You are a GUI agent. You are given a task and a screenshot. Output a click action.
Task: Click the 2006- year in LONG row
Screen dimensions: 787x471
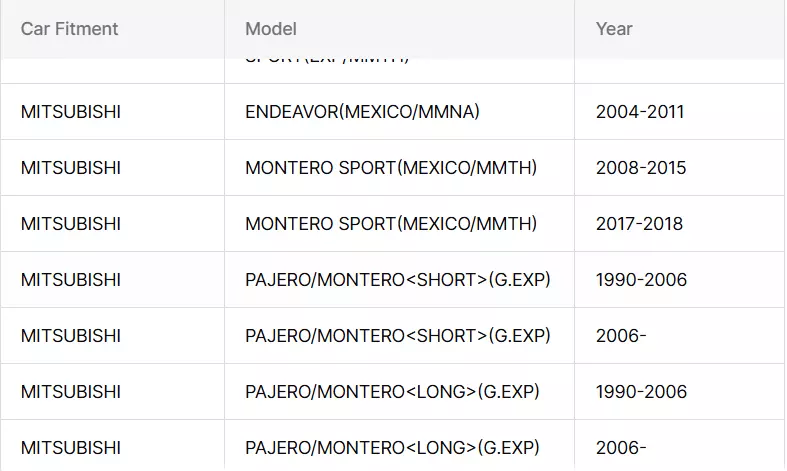621,447
